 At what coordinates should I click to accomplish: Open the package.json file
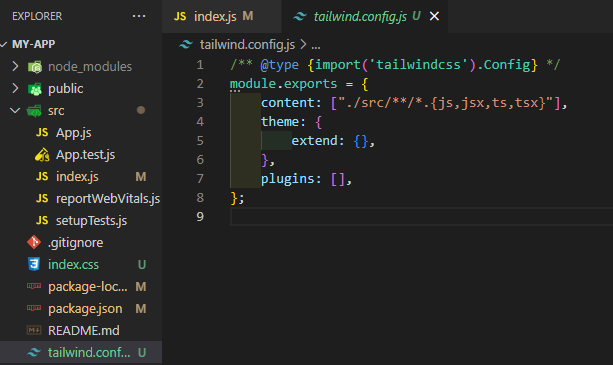click(85, 309)
